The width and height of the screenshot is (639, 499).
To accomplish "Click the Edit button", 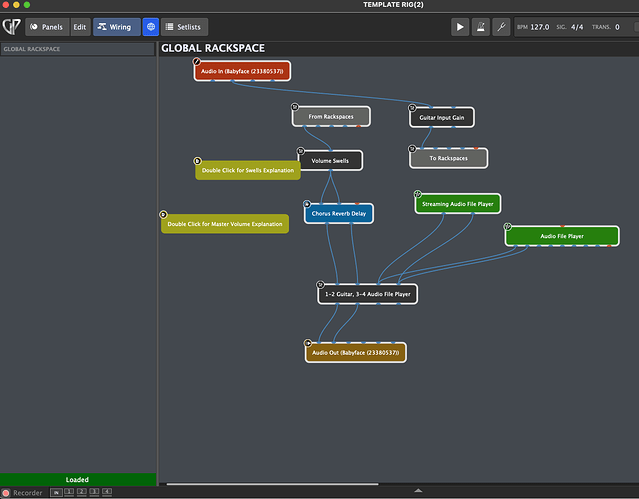I will pos(80,27).
